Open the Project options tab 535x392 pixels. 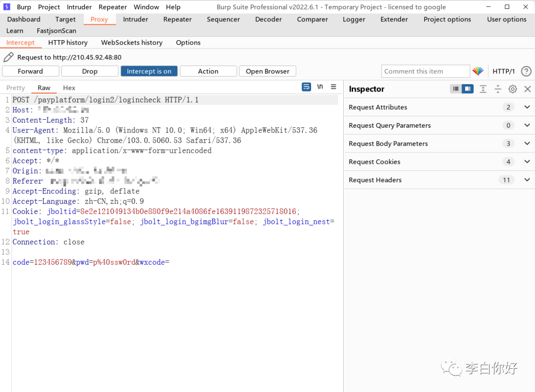tap(447, 19)
